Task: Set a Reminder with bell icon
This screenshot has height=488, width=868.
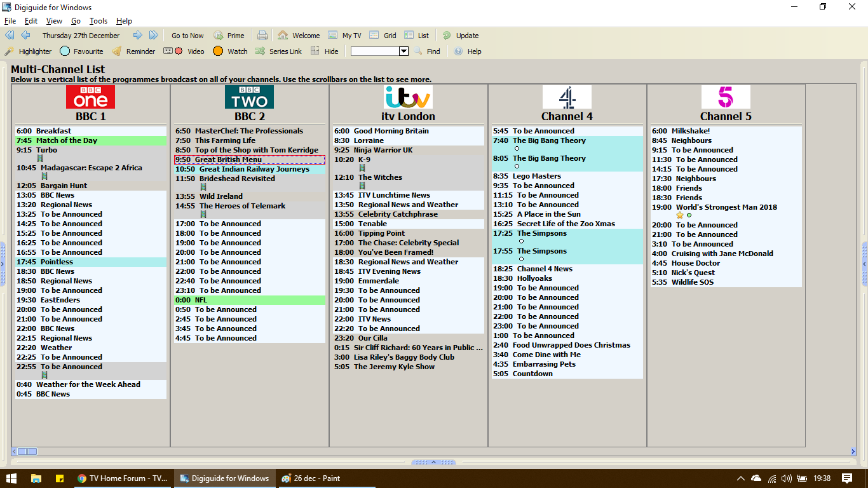Action: (x=134, y=51)
